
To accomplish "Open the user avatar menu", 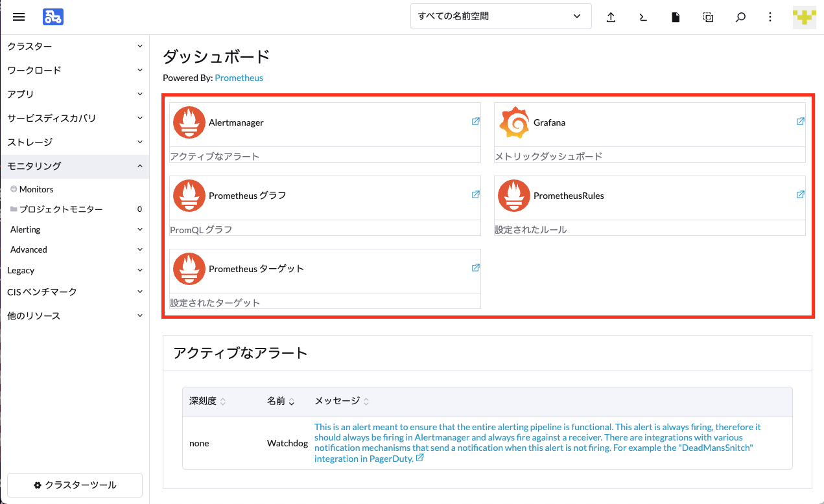I will (x=804, y=17).
